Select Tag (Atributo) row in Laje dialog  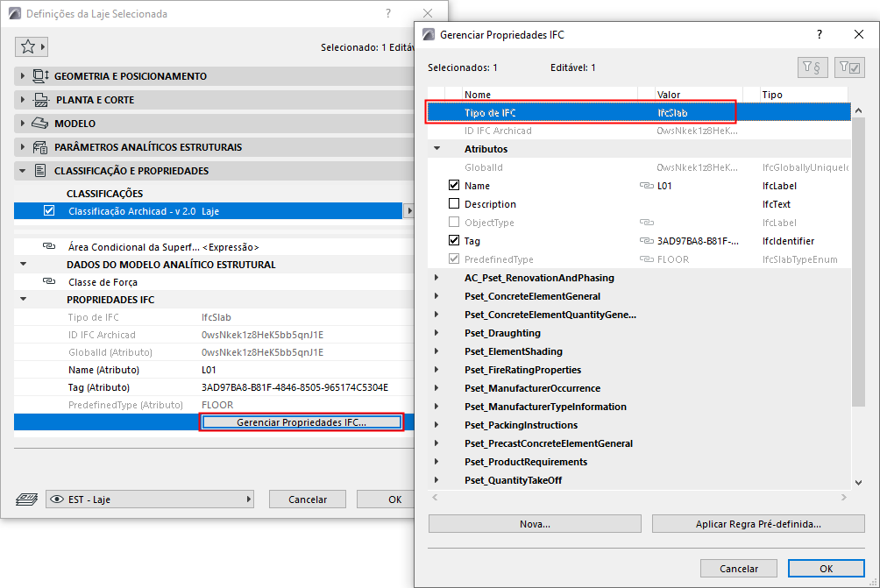[x=213, y=387]
